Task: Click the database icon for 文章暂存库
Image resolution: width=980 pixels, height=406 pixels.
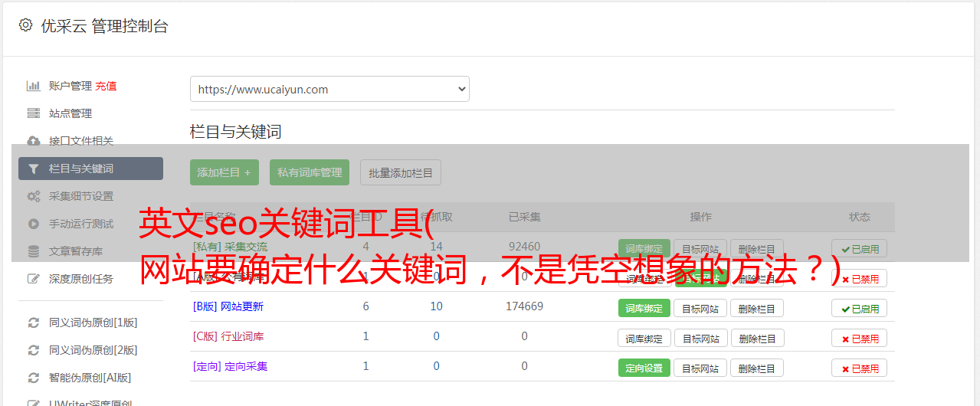Action: tap(34, 251)
